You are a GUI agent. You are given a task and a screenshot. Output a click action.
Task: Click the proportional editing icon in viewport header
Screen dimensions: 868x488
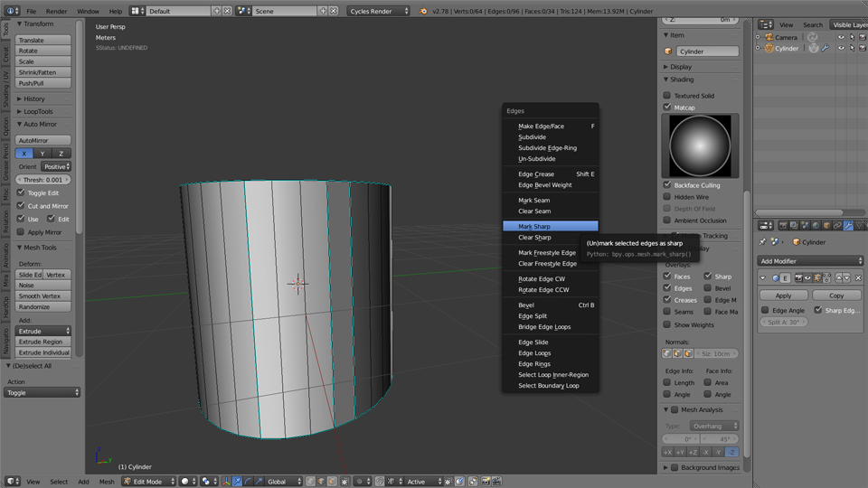358,482
